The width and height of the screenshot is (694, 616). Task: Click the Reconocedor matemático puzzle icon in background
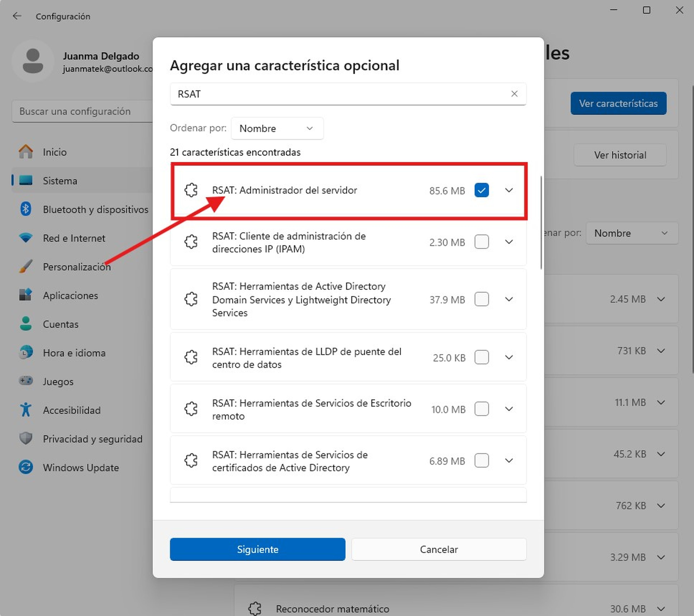click(x=255, y=609)
